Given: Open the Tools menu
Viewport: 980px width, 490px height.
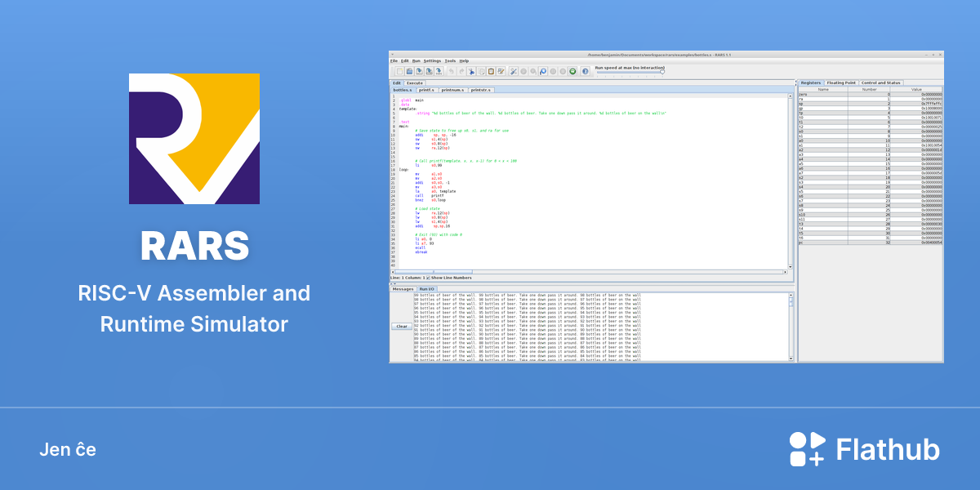Looking at the screenshot, I should [x=450, y=60].
